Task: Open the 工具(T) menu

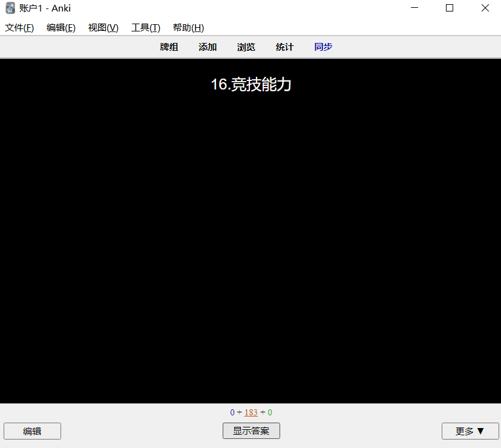Action: [x=146, y=28]
